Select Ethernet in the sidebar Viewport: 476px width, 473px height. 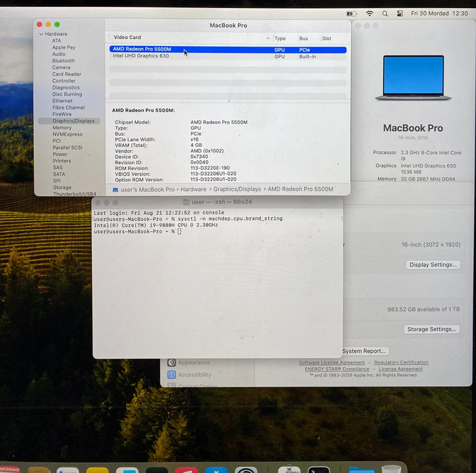(x=62, y=101)
